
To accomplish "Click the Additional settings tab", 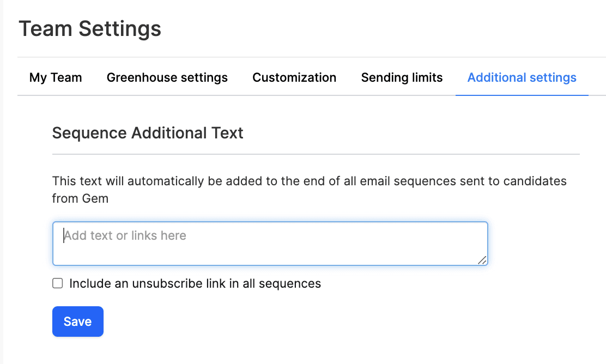I will 522,77.
